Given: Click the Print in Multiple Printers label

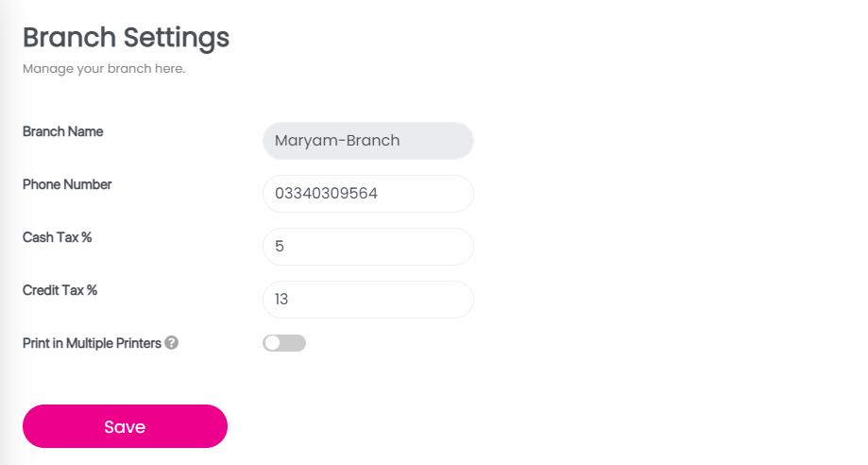Looking at the screenshot, I should 92,343.
